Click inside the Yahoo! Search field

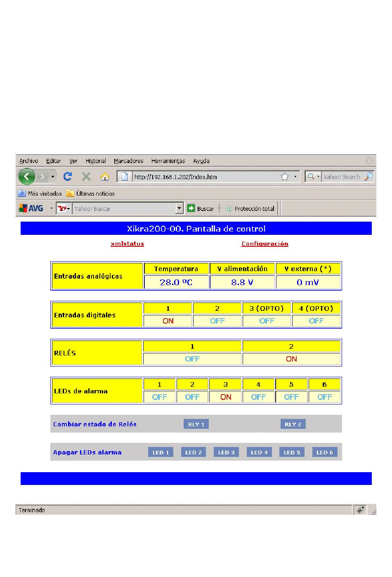pyautogui.click(x=342, y=177)
